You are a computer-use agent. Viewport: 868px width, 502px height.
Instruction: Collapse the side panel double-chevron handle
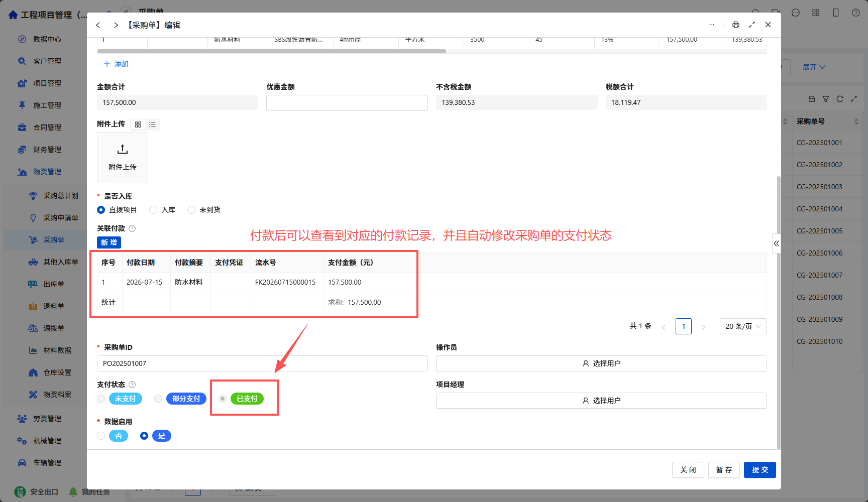coord(777,243)
